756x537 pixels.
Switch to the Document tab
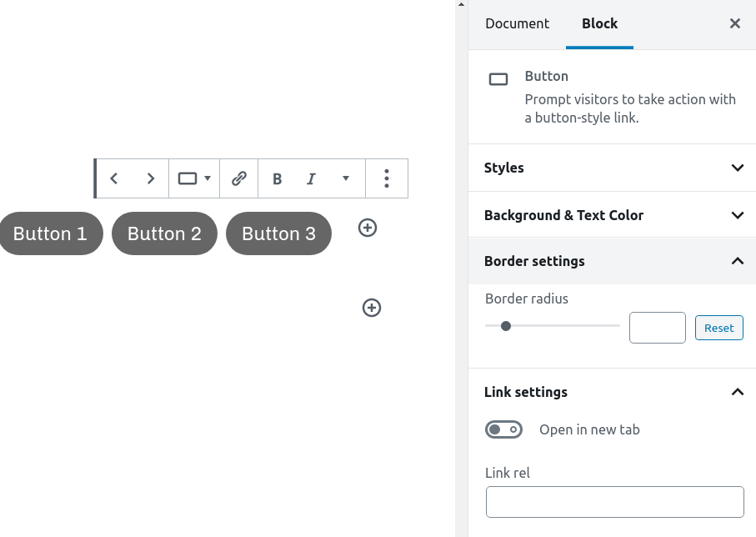pos(517,23)
